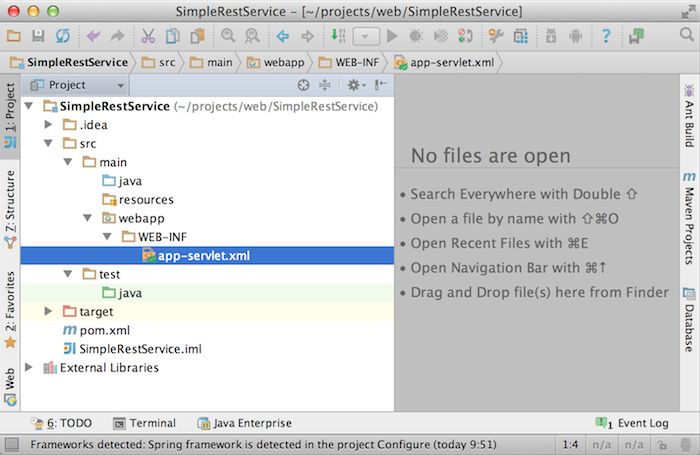The height and width of the screenshot is (455, 700).
Task: Click Search Everywhere magnifier icon
Action: tap(687, 34)
